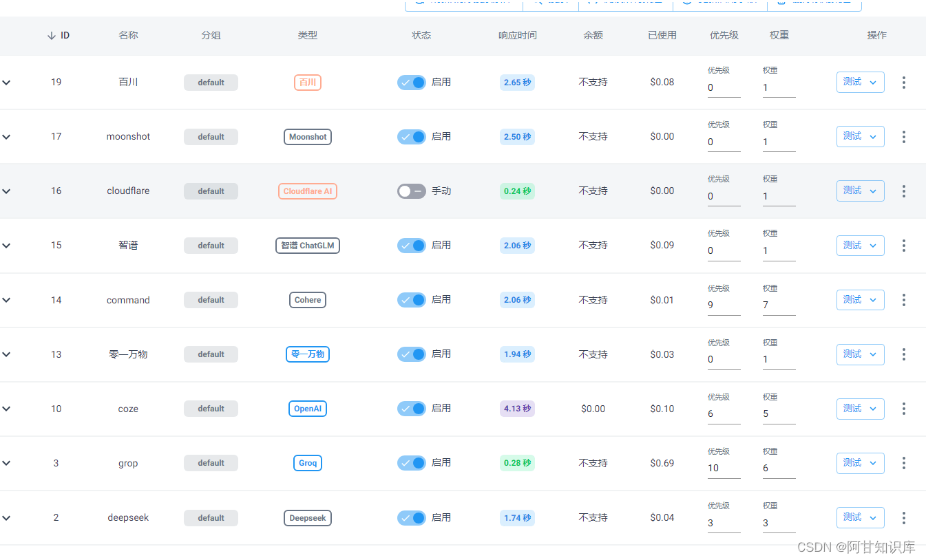Click the 百川 type tag
The image size is (926, 560).
(308, 83)
